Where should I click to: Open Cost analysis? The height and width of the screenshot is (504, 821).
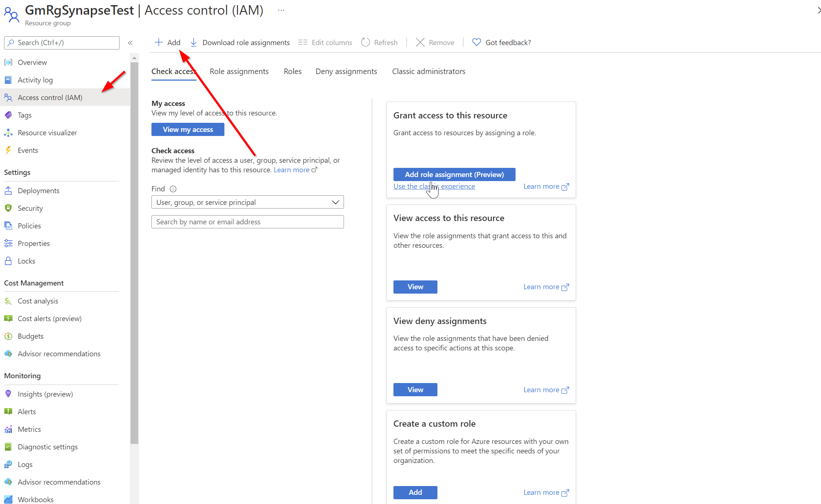pos(65,301)
